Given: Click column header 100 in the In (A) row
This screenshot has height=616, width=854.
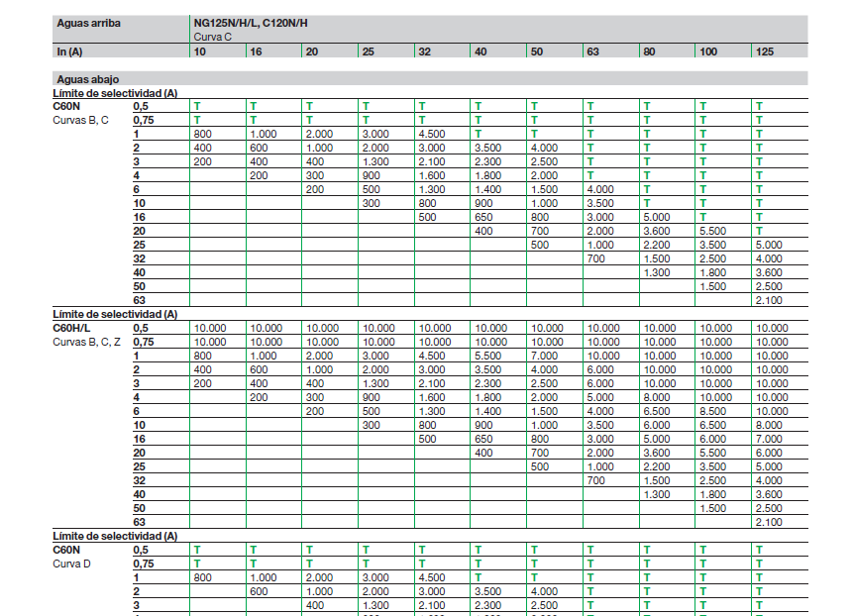Looking at the screenshot, I should click(708, 51).
